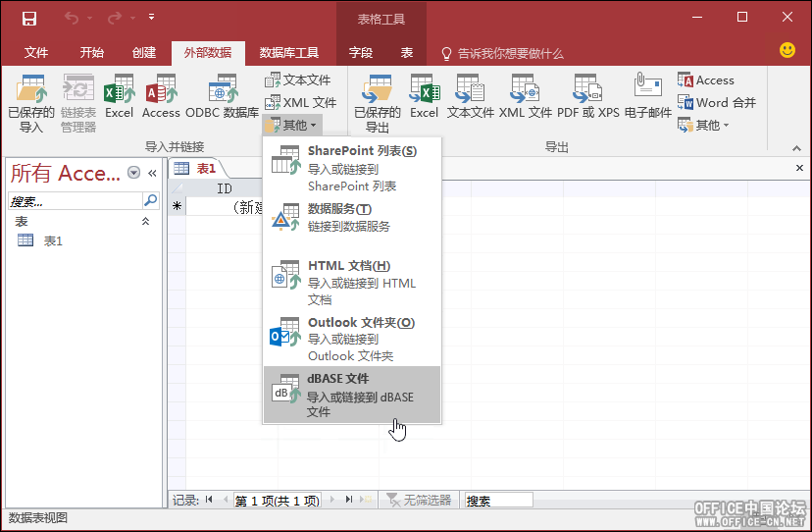This screenshot has width=812, height=532.
Task: Go to next record button
Action: [x=331, y=500]
